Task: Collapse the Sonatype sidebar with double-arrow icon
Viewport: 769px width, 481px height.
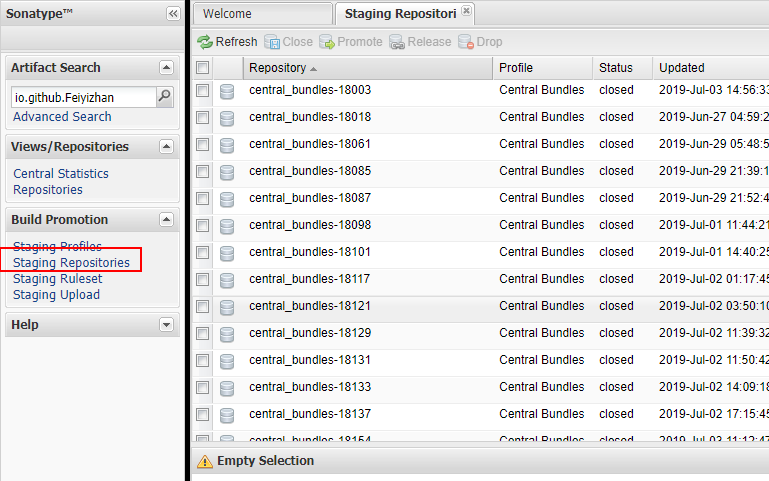Action: tap(173, 14)
